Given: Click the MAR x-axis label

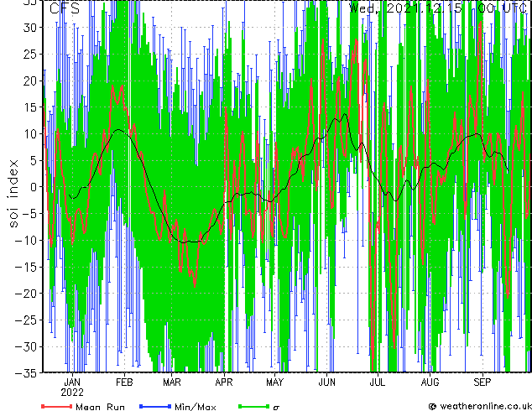Looking at the screenshot, I should point(172,382).
